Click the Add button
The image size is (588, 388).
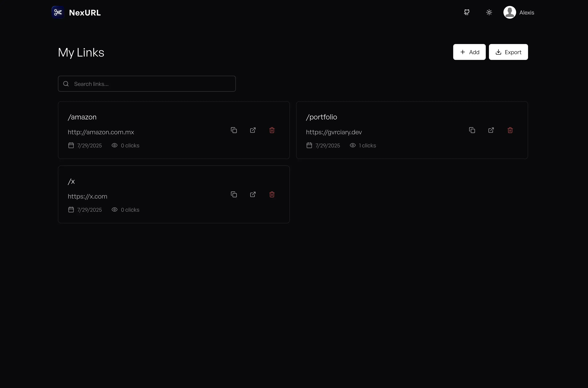tap(469, 52)
